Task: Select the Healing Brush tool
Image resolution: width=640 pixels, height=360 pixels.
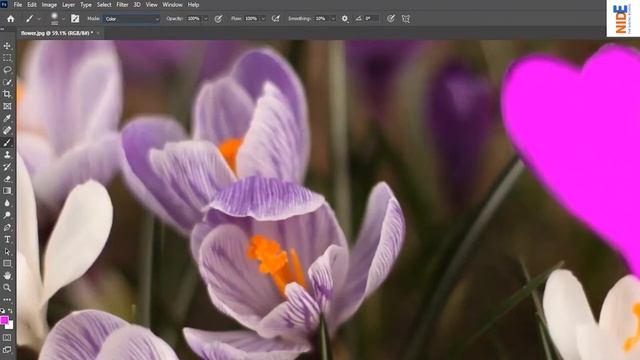Action: (7, 130)
